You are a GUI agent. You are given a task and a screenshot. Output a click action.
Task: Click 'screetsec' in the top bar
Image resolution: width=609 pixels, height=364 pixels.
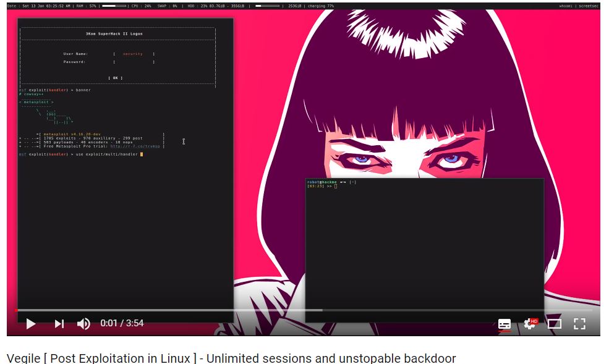pyautogui.click(x=589, y=6)
